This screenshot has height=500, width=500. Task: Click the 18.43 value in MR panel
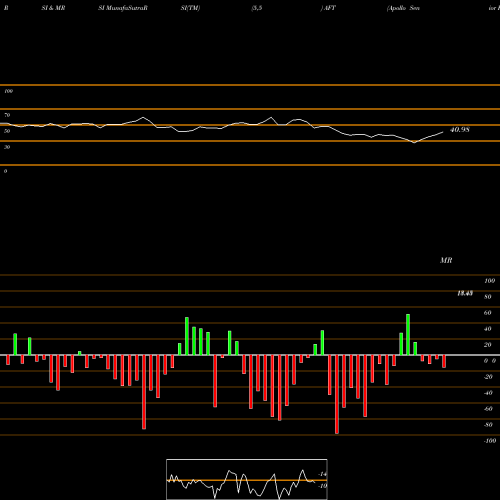coord(465,293)
